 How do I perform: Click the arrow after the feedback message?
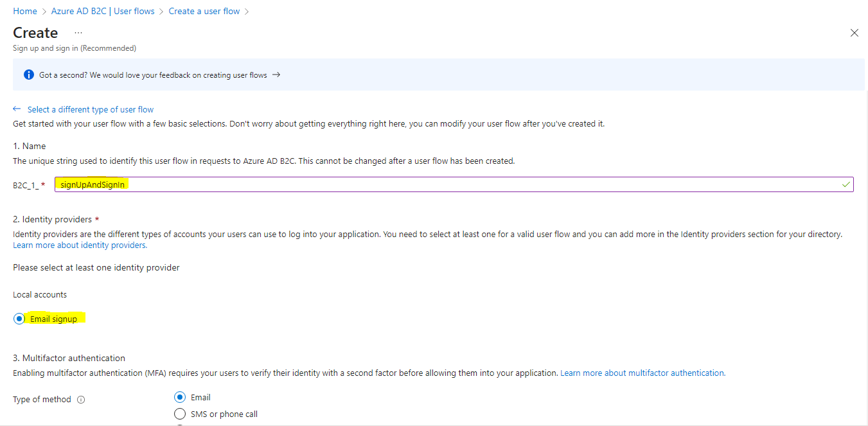coord(276,75)
